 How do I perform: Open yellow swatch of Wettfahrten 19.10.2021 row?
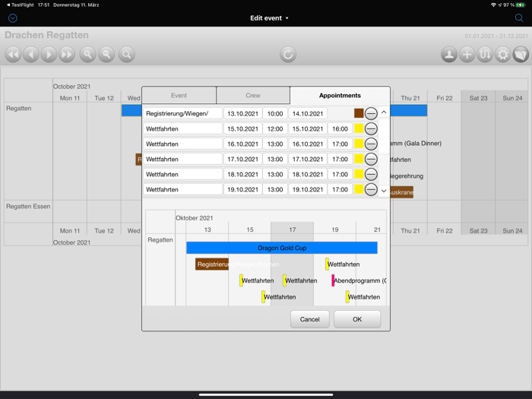(x=359, y=189)
